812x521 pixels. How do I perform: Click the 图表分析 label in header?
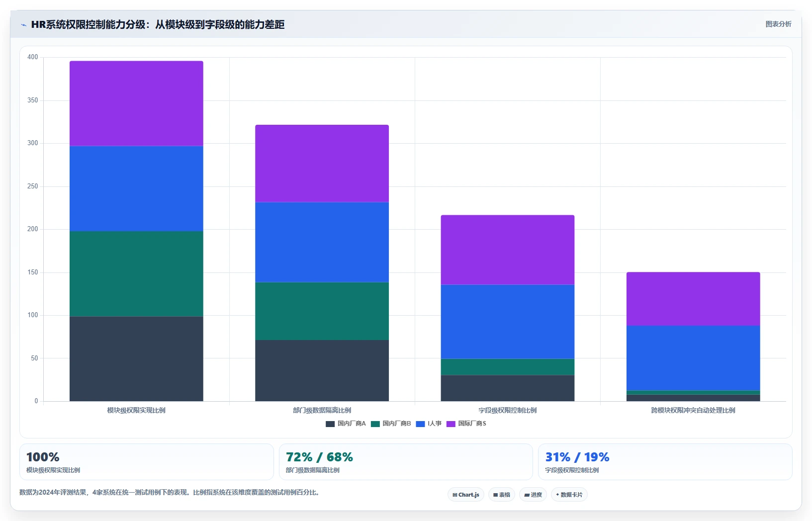778,24
